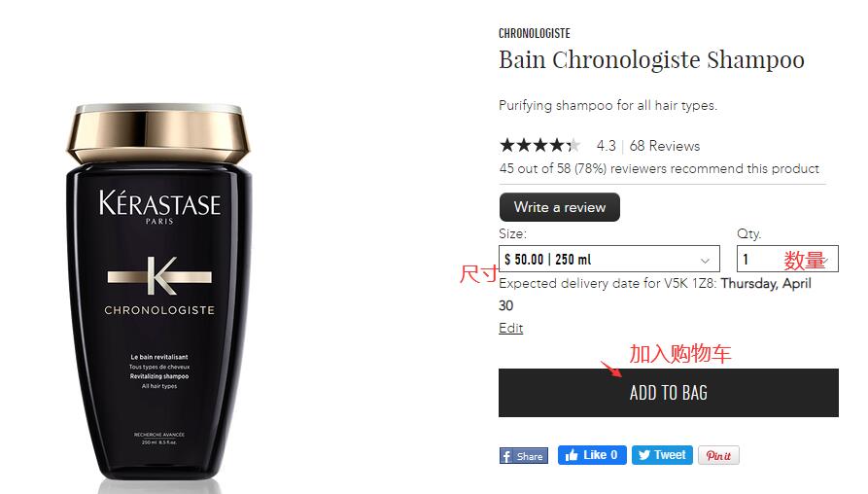Click the Facebook Like thumbs-up button
Image resolution: width=868 pixels, height=494 pixels.
[x=592, y=455]
